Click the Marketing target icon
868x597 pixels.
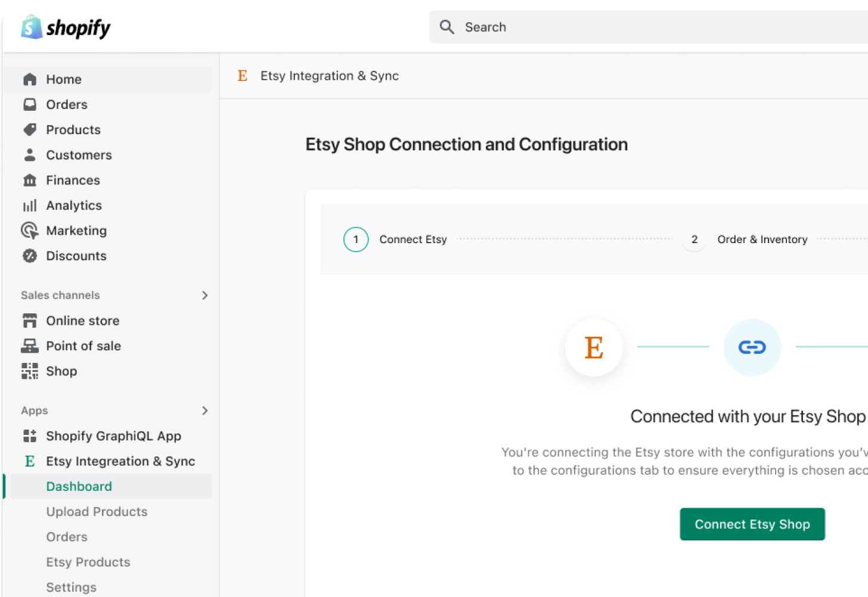click(30, 231)
